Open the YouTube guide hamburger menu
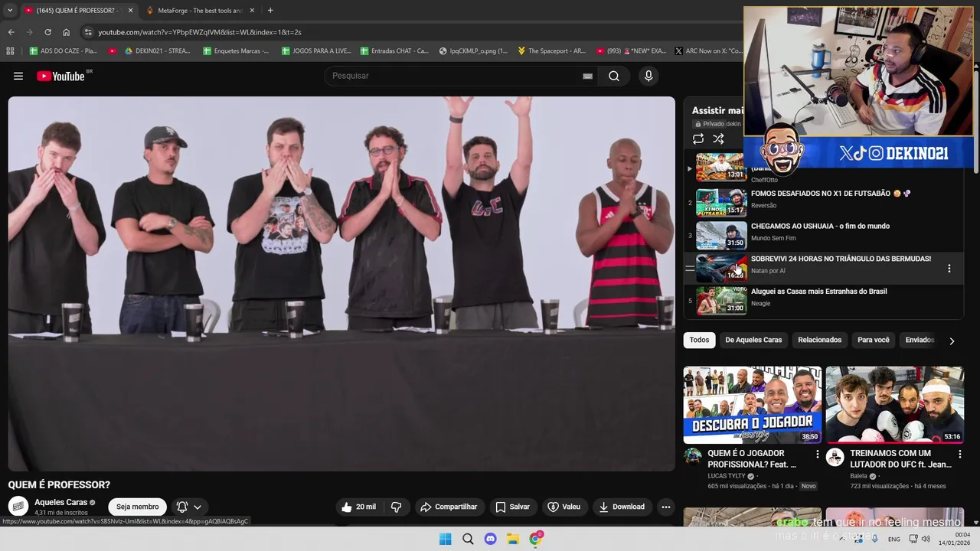Screen dimensions: 980x551 (x=18, y=76)
